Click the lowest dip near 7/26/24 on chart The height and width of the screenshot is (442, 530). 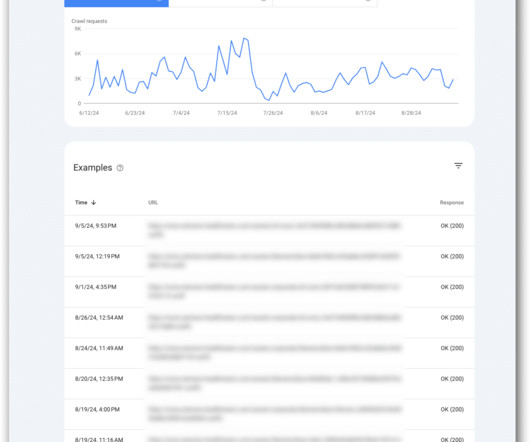click(269, 100)
